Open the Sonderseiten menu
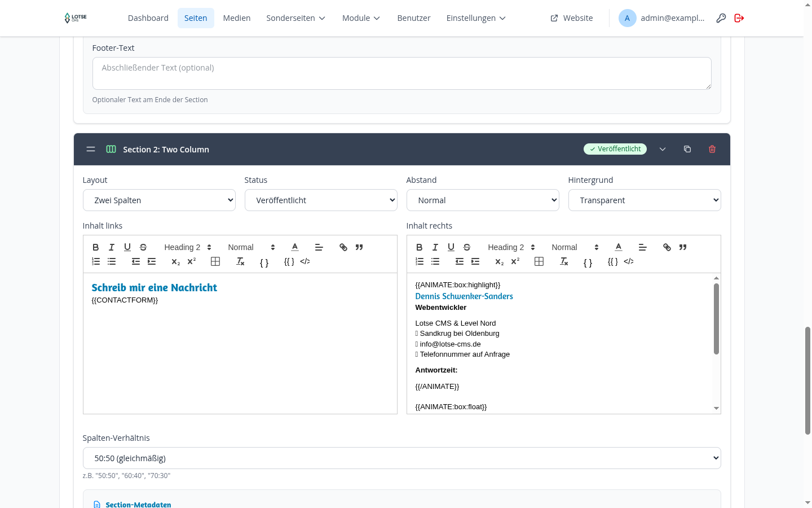Viewport: 812px width, 508px height. pos(296,18)
